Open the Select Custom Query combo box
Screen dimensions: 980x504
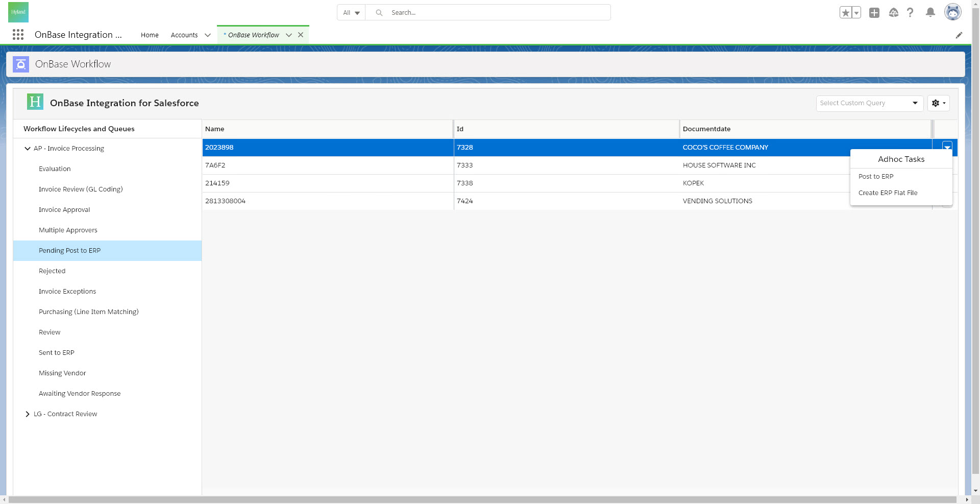click(869, 103)
